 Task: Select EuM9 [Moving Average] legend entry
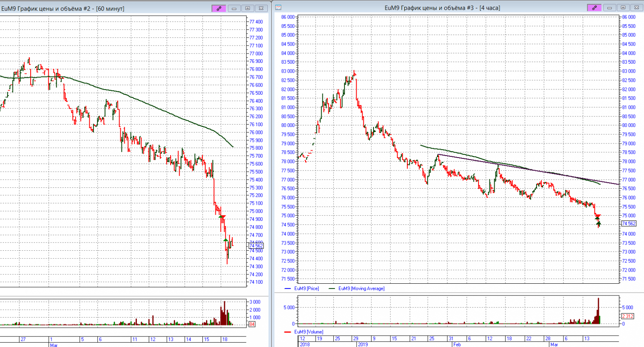(361, 289)
